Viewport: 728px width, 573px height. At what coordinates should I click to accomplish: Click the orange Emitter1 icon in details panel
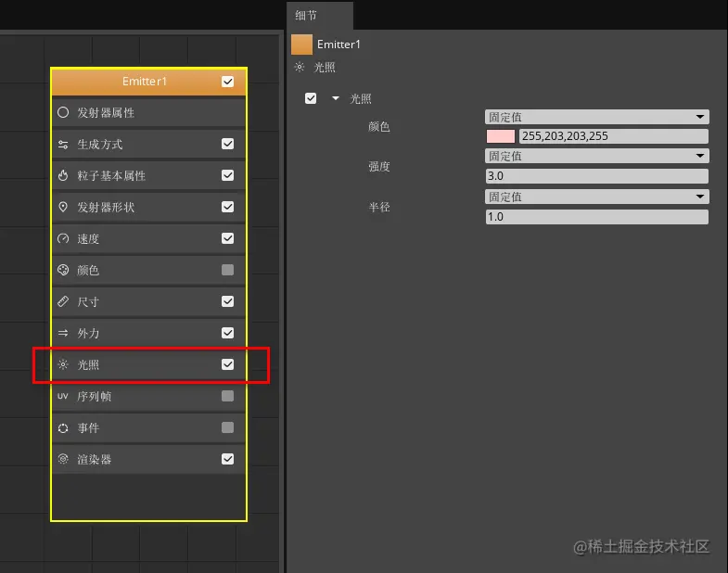[301, 45]
